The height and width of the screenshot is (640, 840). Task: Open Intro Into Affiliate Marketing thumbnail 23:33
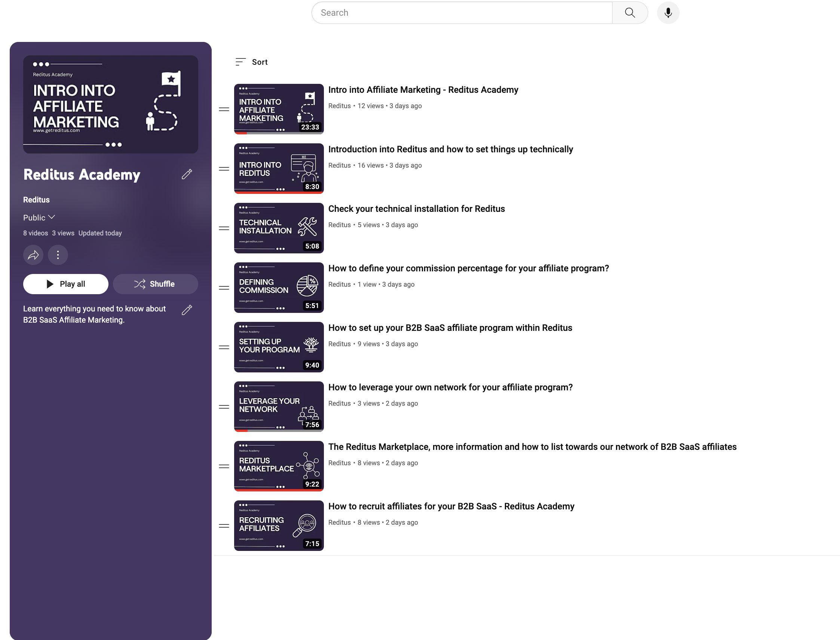[x=279, y=109]
